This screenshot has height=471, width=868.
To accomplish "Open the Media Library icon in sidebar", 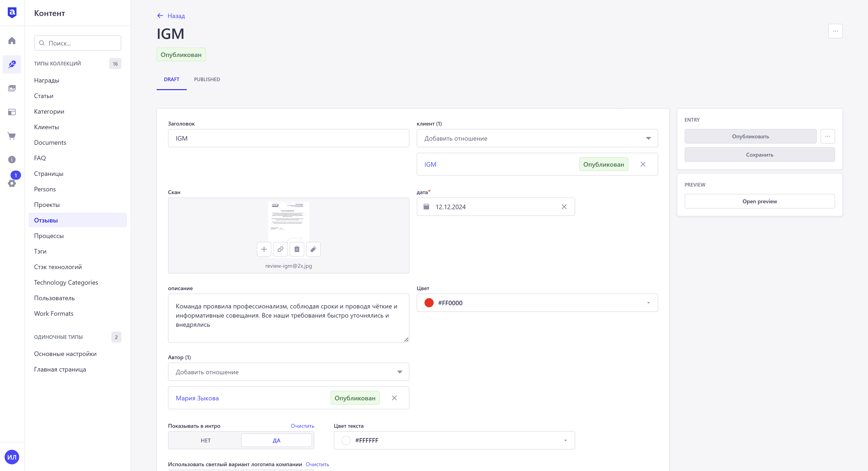I will coord(12,88).
